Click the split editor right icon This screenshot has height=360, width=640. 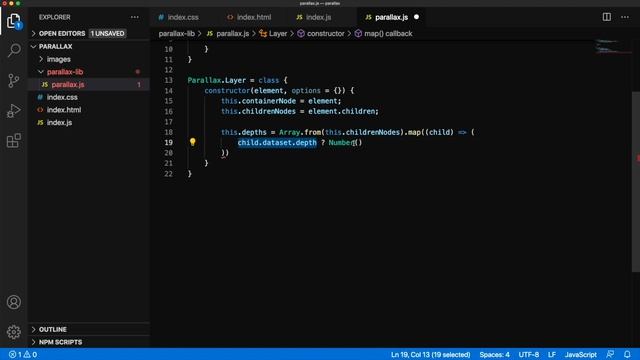607,17
